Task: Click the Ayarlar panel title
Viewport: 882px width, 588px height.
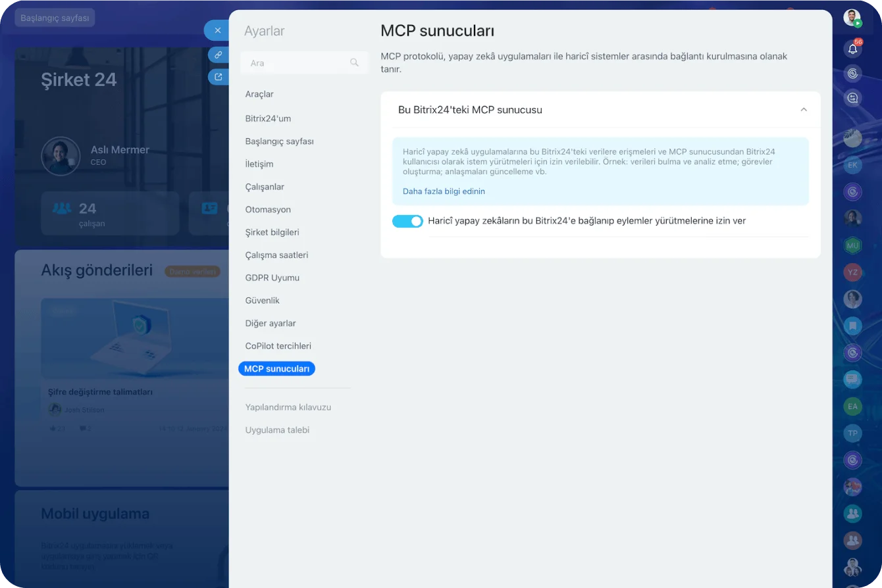Action: coord(265,31)
